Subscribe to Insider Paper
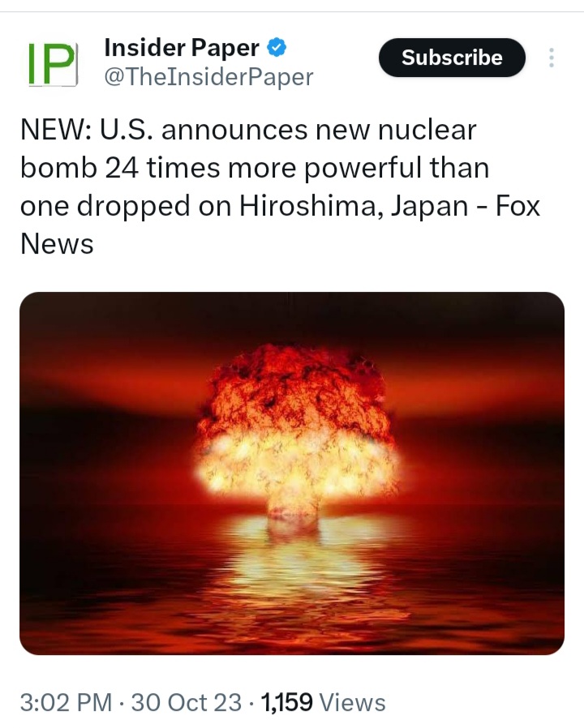Image resolution: width=584 pixels, height=728 pixels. point(452,58)
